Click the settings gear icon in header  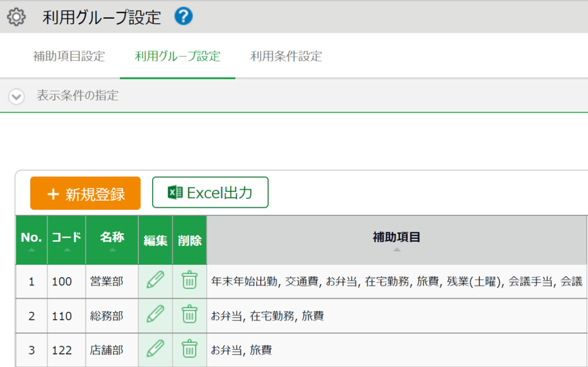17,17
